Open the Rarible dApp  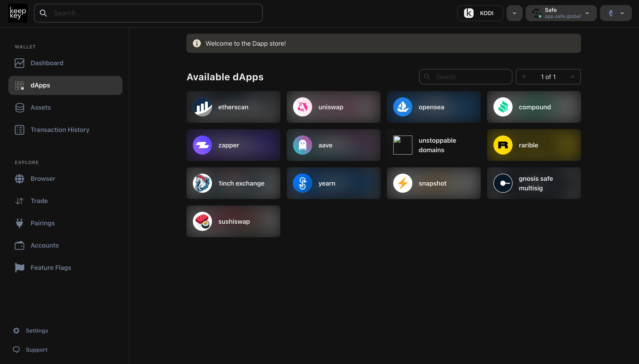click(534, 145)
